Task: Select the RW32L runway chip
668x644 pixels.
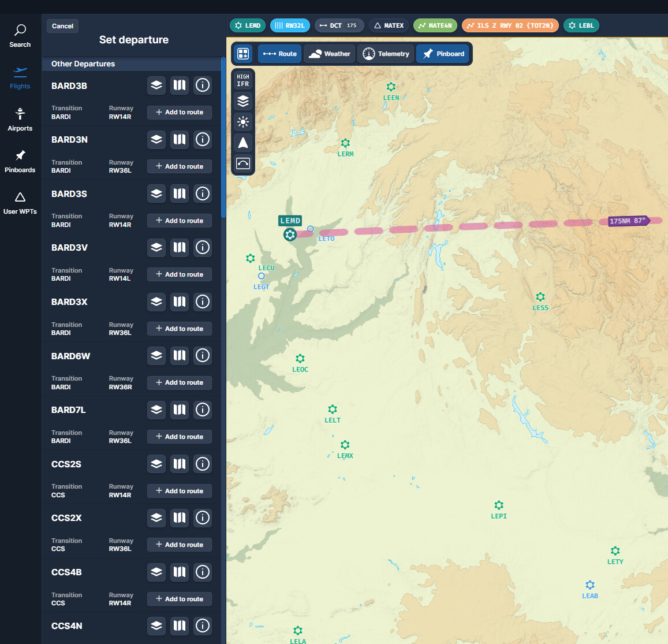Action: (x=290, y=25)
